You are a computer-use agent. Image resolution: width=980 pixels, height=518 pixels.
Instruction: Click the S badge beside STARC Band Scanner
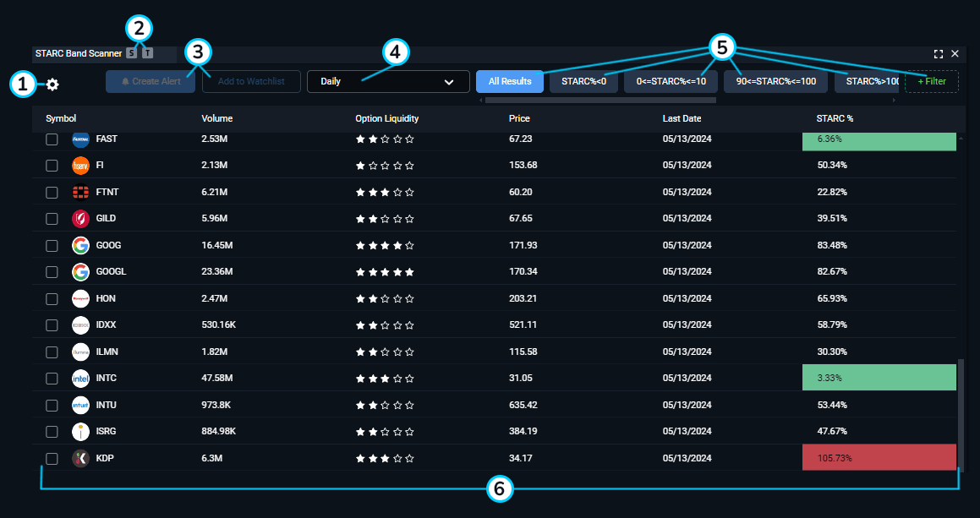point(131,54)
